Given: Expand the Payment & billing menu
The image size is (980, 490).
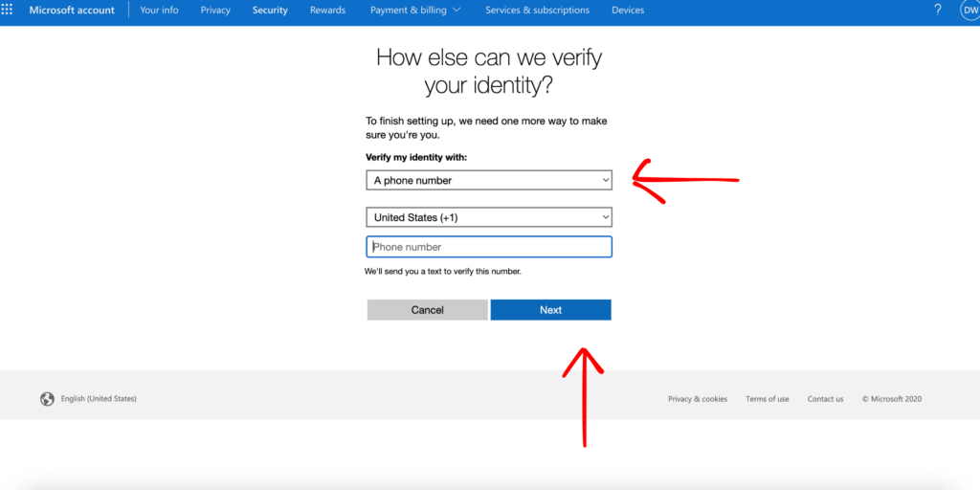Looking at the screenshot, I should (415, 11).
